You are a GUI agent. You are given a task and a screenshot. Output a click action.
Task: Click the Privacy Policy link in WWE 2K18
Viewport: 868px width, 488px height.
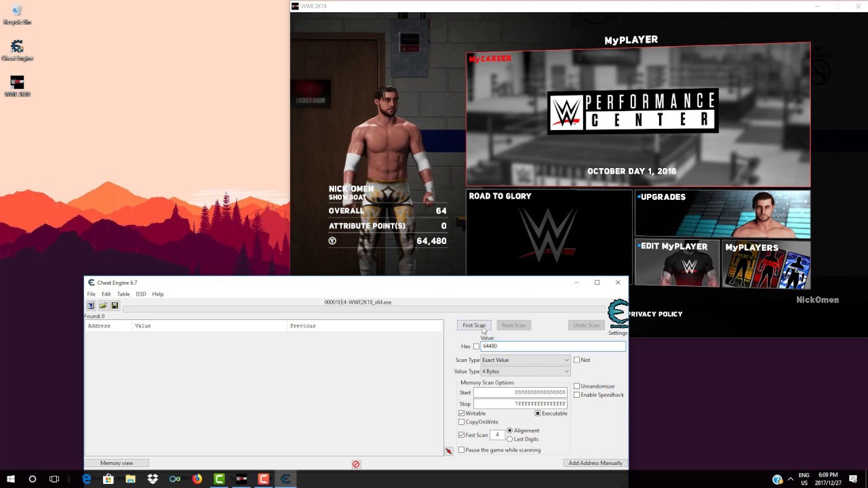(x=655, y=314)
